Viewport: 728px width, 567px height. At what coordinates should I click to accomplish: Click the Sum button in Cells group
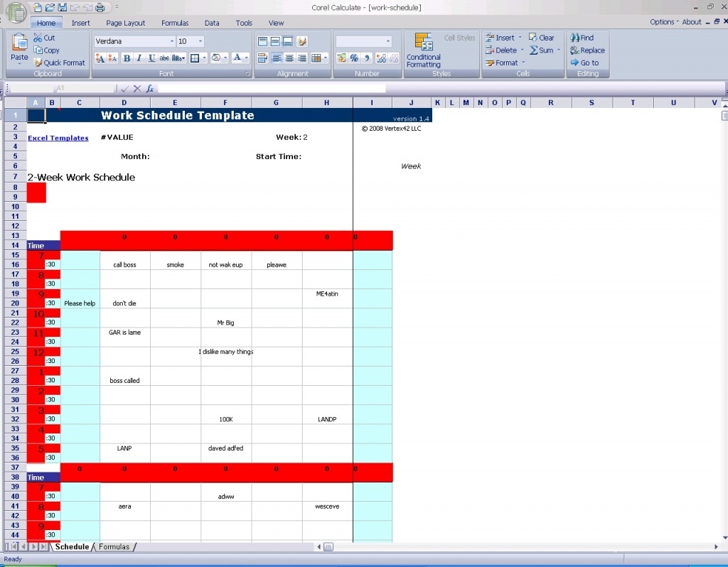(x=546, y=50)
